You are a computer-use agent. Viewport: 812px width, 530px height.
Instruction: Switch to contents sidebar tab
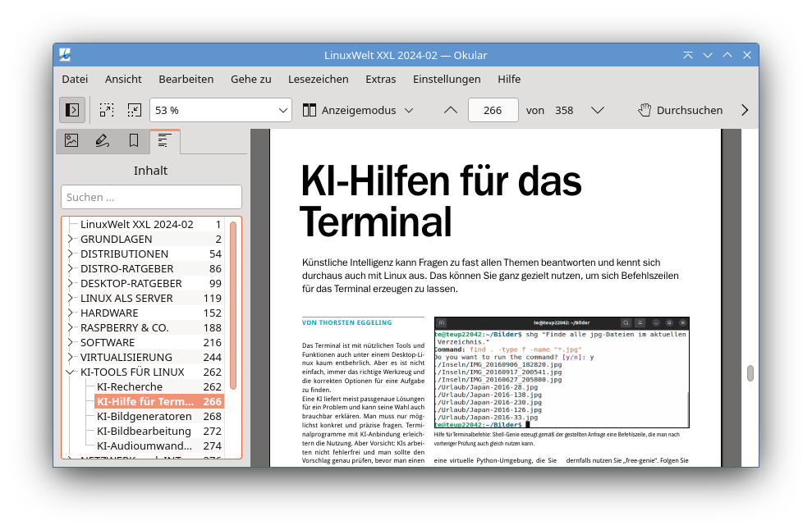tap(165, 141)
